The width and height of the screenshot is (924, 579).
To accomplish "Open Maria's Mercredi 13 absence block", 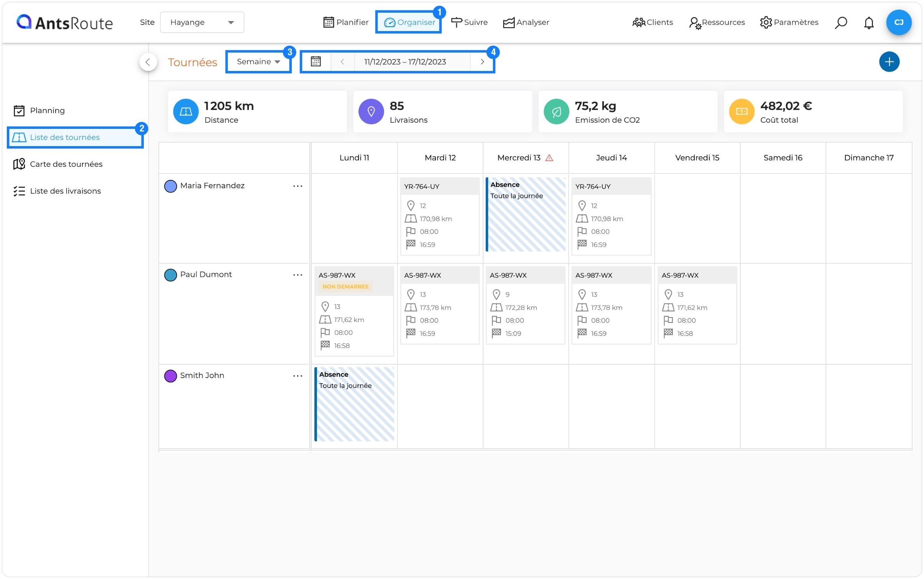I will click(x=526, y=214).
